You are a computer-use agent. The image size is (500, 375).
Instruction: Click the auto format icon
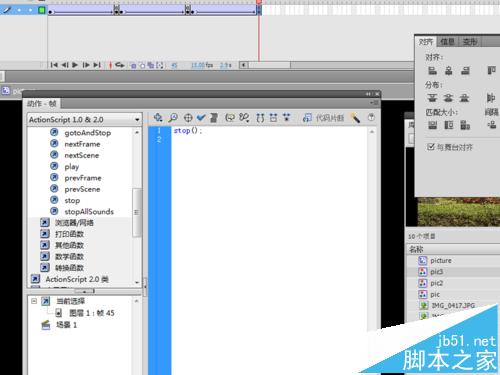pyautogui.click(x=214, y=118)
